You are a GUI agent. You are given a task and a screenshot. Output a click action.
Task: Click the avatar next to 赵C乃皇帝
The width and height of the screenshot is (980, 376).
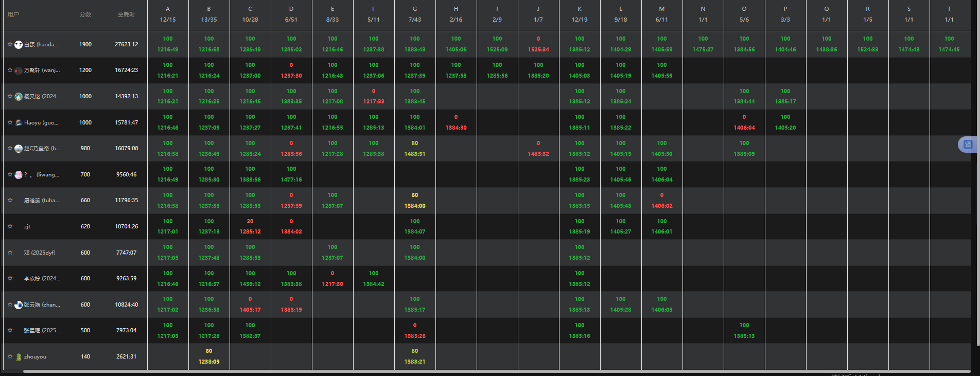click(19, 149)
